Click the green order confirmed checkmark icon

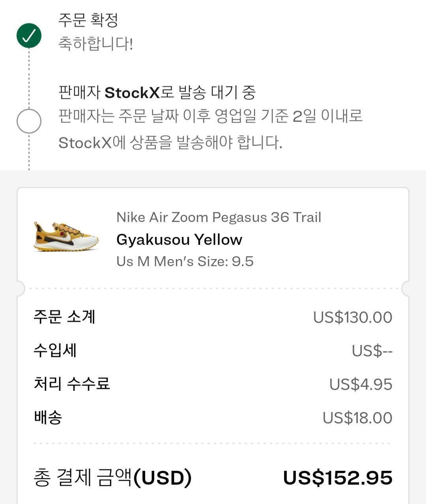[x=29, y=36]
